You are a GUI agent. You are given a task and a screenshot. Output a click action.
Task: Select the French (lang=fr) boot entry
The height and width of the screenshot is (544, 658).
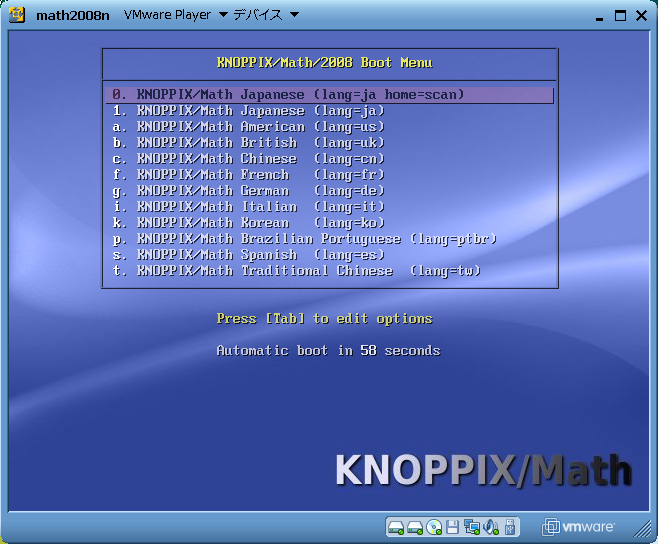(330, 175)
